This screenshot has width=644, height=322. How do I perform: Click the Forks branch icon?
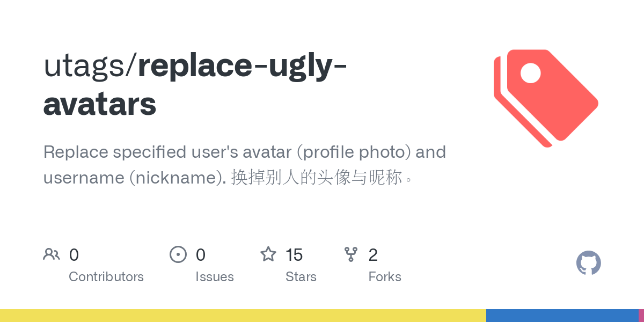[x=351, y=254]
